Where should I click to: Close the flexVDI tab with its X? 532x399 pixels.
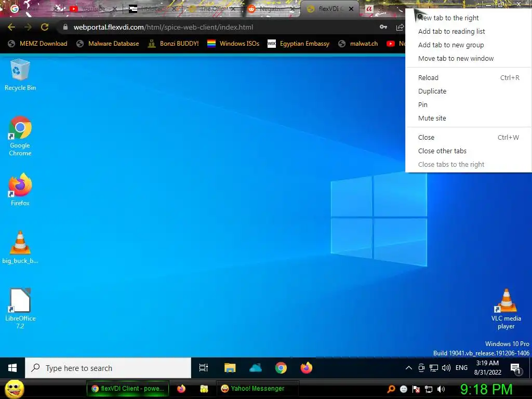pyautogui.click(x=351, y=9)
